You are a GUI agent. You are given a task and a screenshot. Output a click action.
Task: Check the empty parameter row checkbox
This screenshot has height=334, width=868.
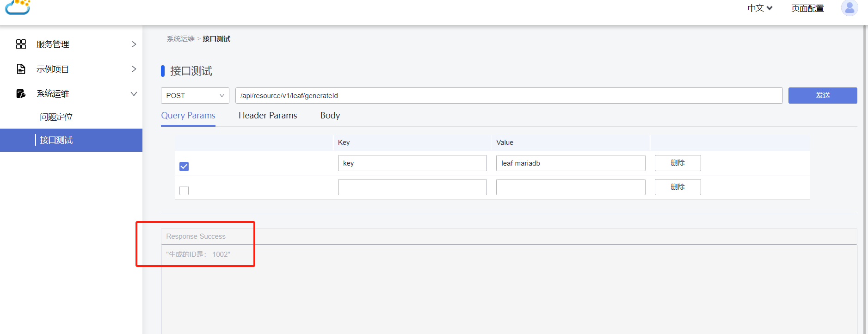(x=184, y=191)
